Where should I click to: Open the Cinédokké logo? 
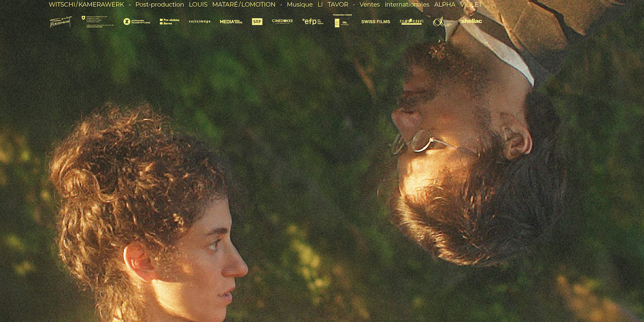coord(282,21)
